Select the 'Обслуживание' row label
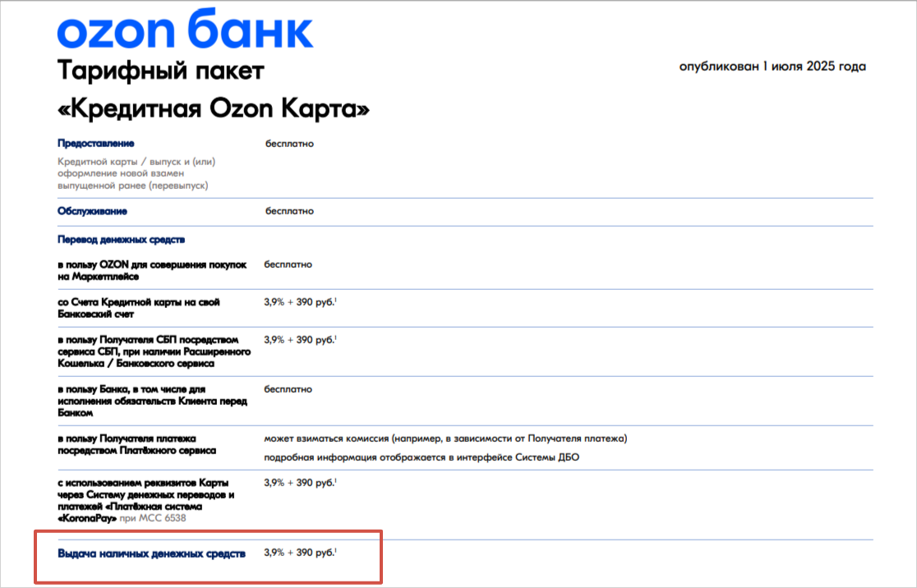The height and width of the screenshot is (588, 917). coord(92,211)
